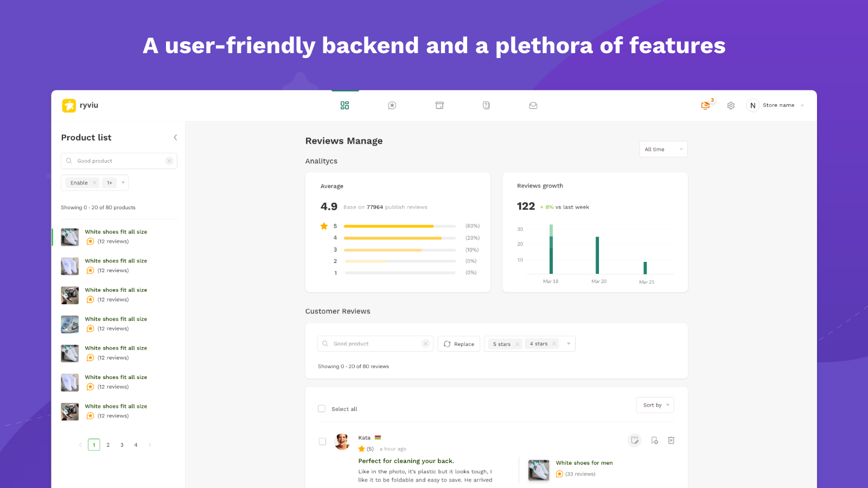Delete Kata's review with trash icon
The image size is (868, 488).
[x=671, y=440]
